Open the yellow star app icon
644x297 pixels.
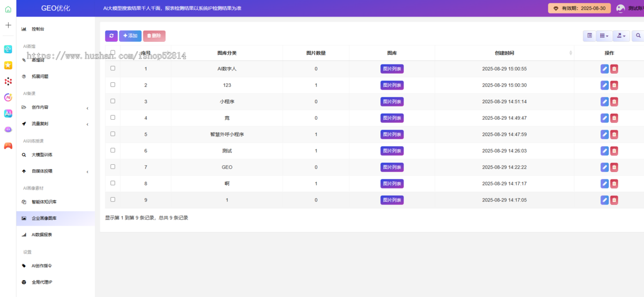[8, 65]
